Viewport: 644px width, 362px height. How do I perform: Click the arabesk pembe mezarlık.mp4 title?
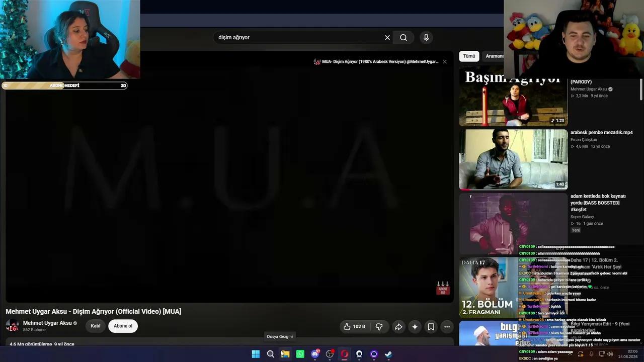(602, 132)
